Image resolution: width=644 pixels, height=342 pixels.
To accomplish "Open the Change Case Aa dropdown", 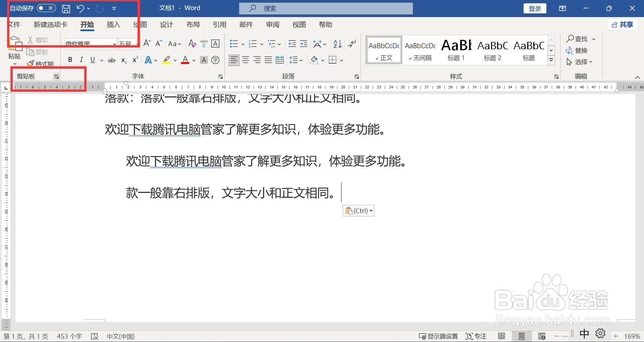I will tap(174, 44).
